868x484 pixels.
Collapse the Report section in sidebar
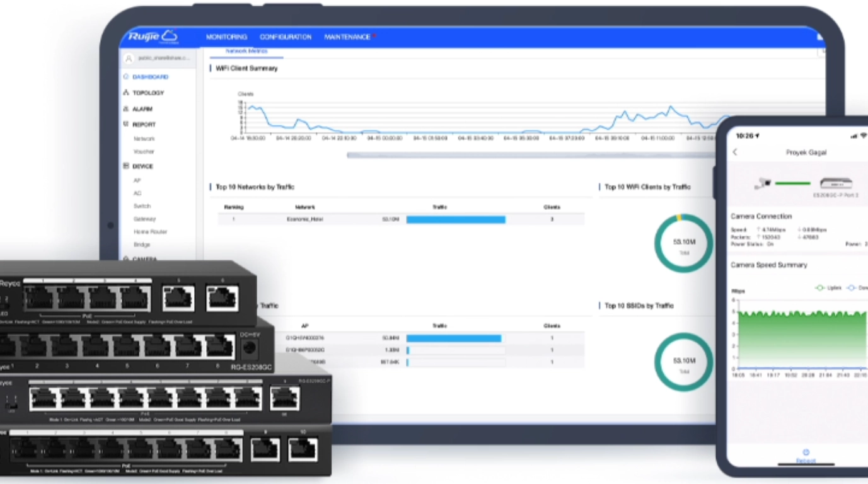pos(144,125)
